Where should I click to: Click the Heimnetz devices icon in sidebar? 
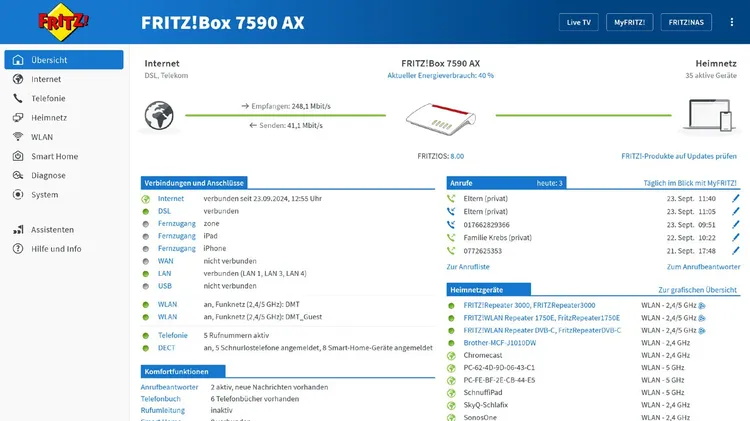pos(18,117)
